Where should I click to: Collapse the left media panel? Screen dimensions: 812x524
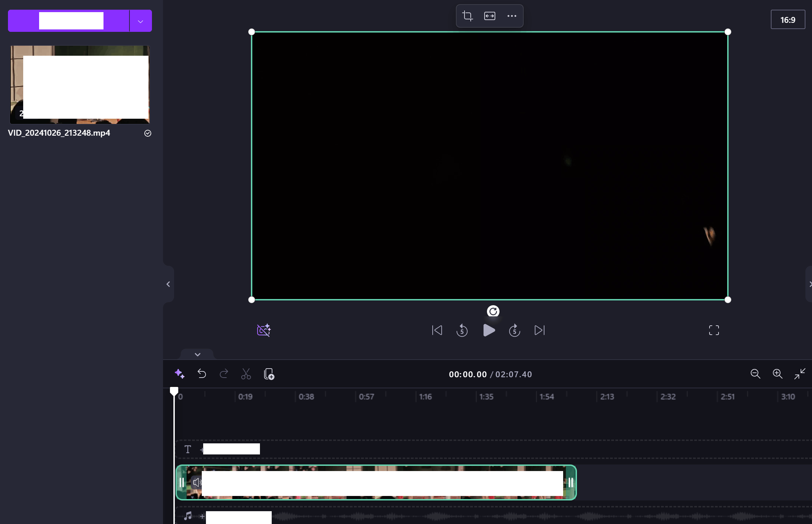pyautogui.click(x=168, y=284)
